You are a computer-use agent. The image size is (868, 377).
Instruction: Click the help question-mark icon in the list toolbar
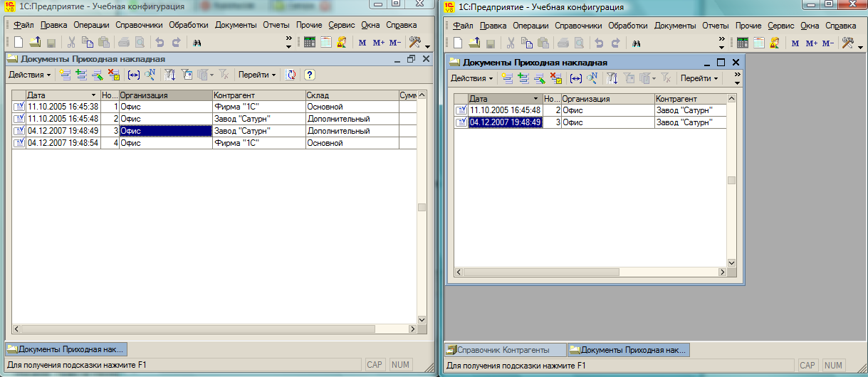pyautogui.click(x=310, y=75)
